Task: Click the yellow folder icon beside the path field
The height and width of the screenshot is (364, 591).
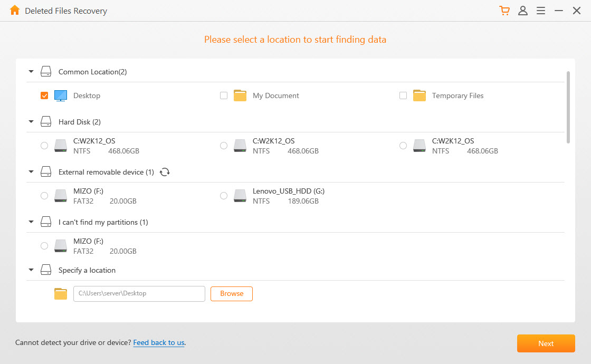Action: (x=60, y=293)
